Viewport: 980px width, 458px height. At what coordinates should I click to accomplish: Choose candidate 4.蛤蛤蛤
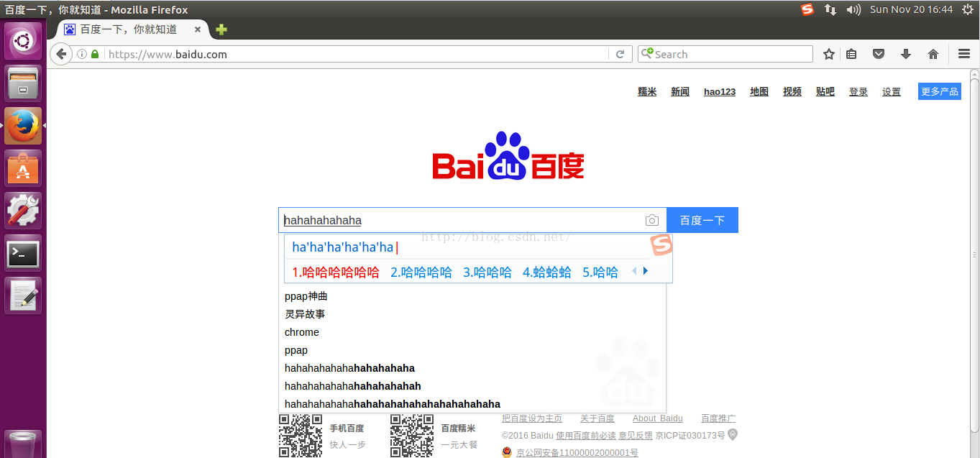pos(547,272)
